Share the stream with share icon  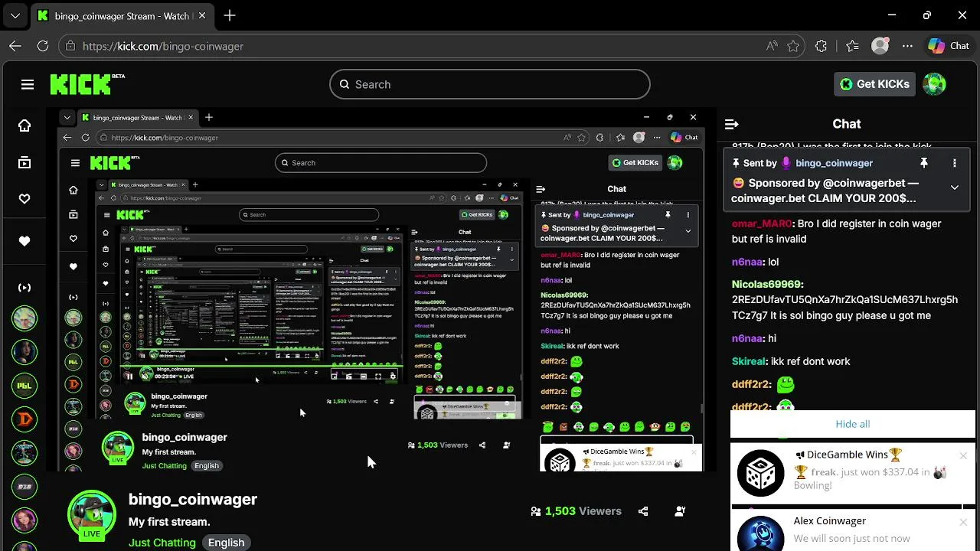click(x=643, y=511)
